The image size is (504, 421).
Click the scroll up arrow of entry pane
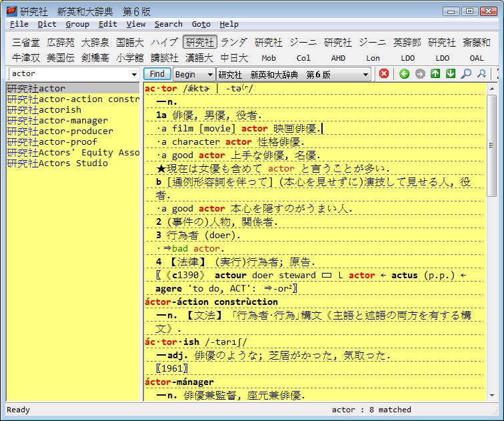492,89
